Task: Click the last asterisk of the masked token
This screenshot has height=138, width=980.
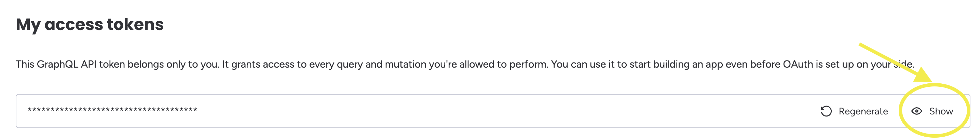Action: [x=195, y=110]
